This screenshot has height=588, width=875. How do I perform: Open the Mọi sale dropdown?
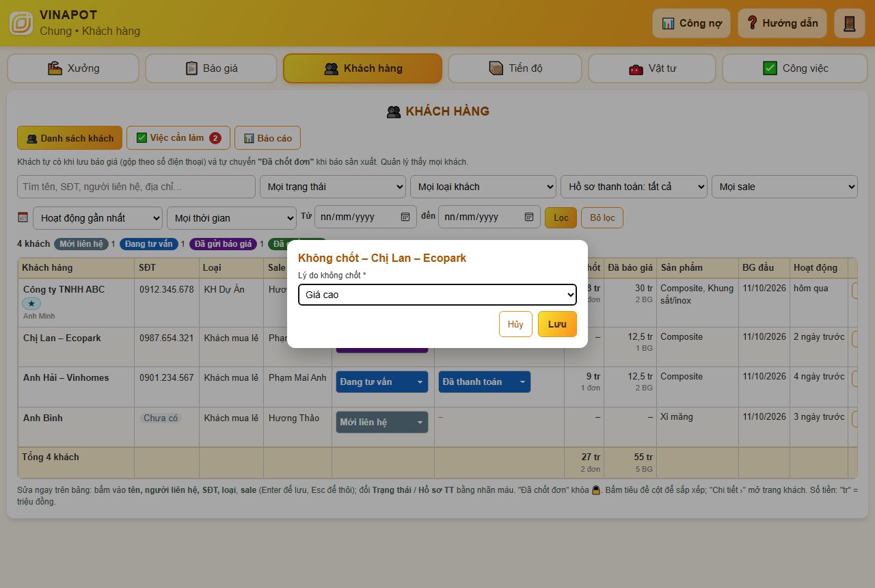click(784, 187)
